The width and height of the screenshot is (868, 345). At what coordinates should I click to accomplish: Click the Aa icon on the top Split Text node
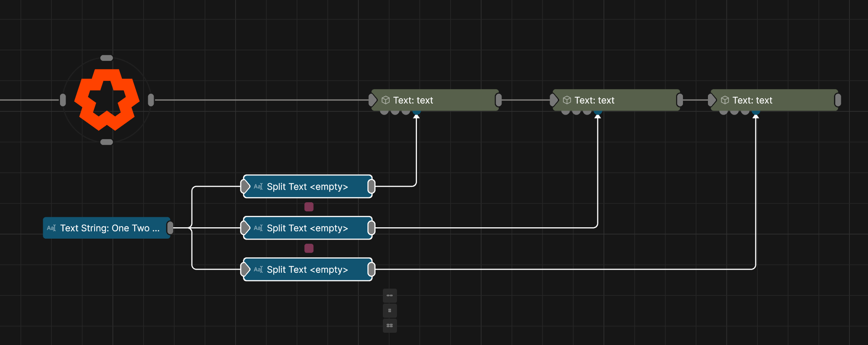click(258, 186)
